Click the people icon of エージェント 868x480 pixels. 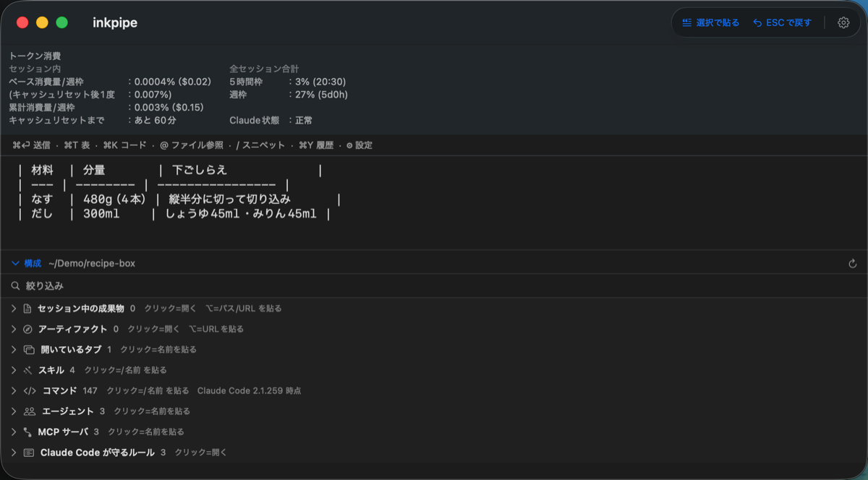point(30,411)
